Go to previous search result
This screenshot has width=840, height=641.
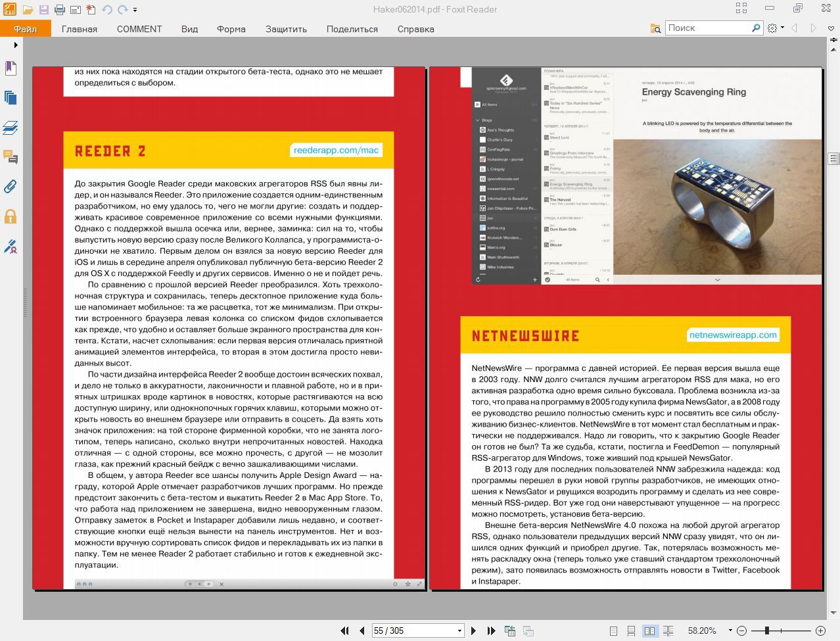795,28
